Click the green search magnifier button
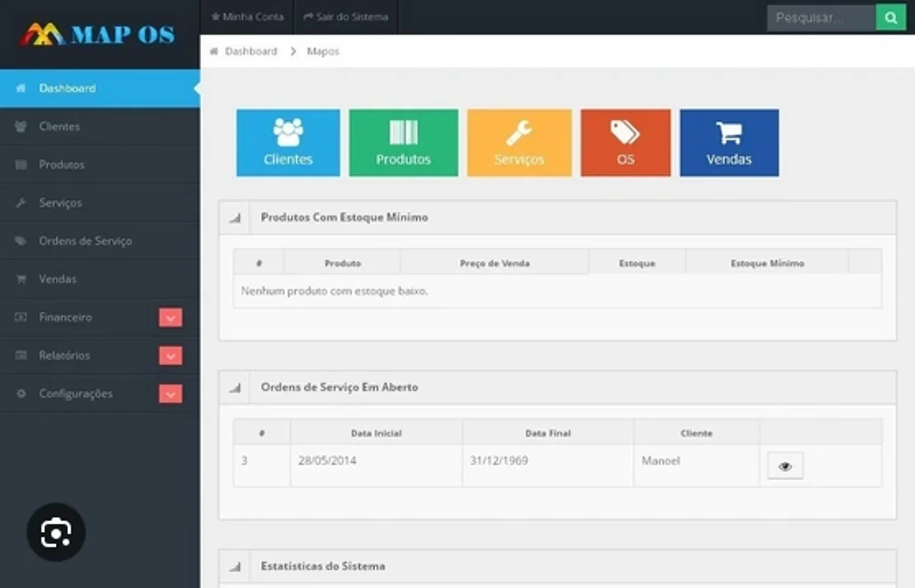Image resolution: width=915 pixels, height=588 pixels. [x=890, y=18]
